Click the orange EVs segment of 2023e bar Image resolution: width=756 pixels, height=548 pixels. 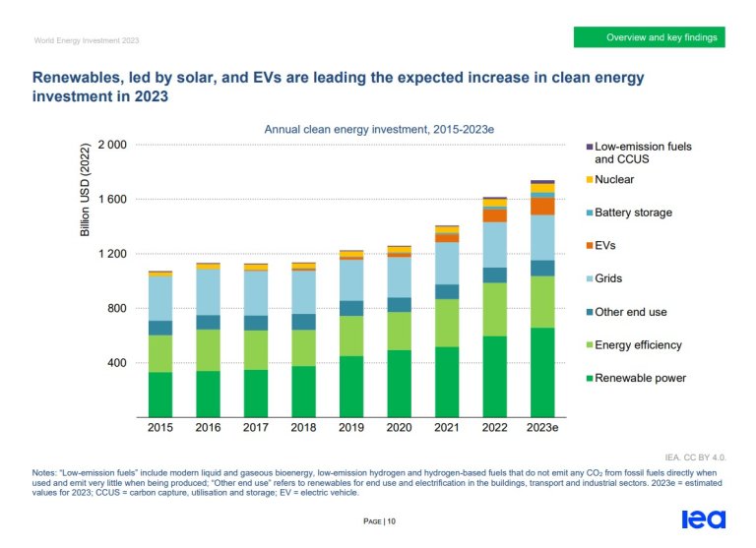pos(542,207)
